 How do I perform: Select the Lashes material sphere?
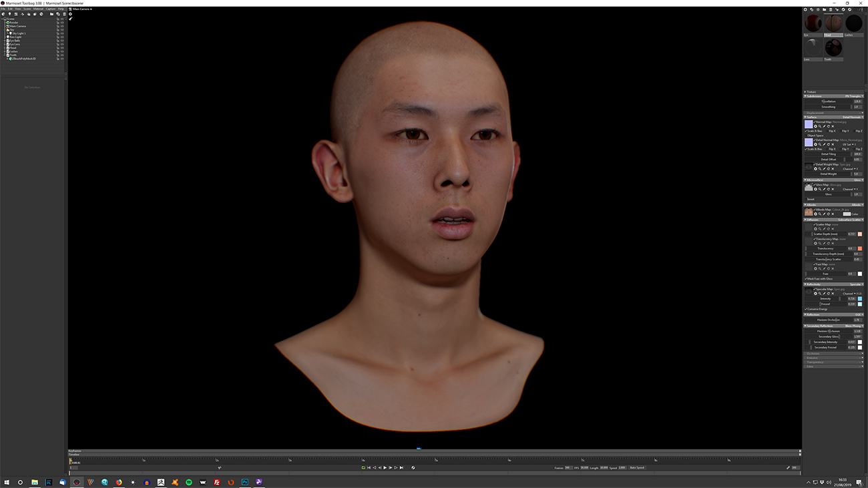click(x=853, y=23)
